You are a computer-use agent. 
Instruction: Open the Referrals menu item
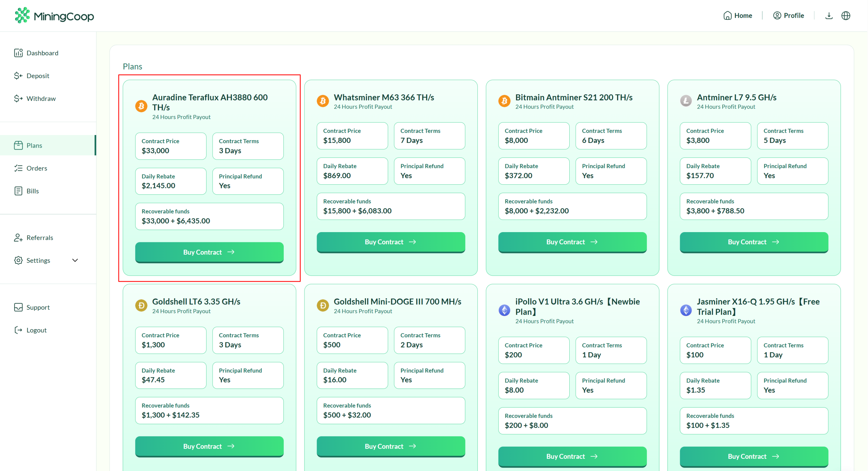pyautogui.click(x=48, y=238)
